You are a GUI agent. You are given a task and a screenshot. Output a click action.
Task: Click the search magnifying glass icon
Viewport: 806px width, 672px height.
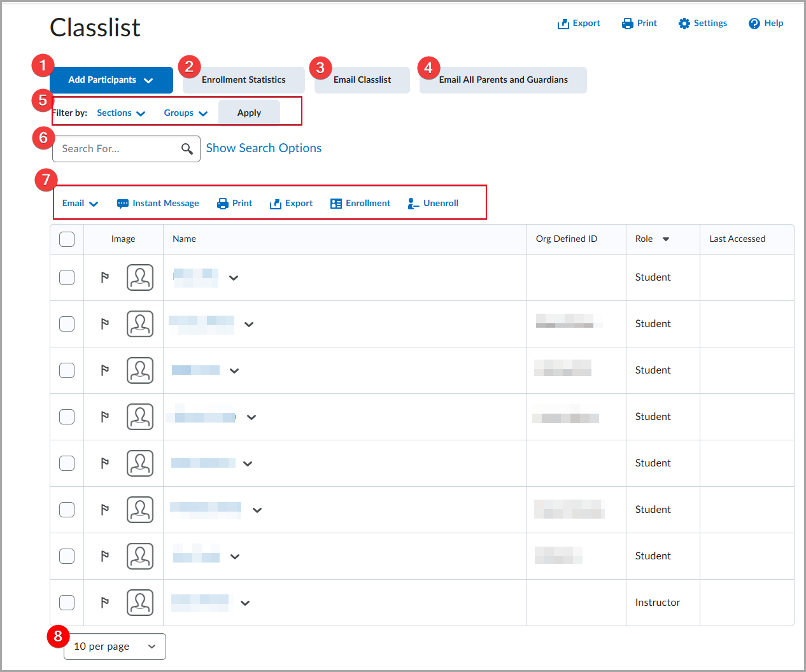click(187, 148)
